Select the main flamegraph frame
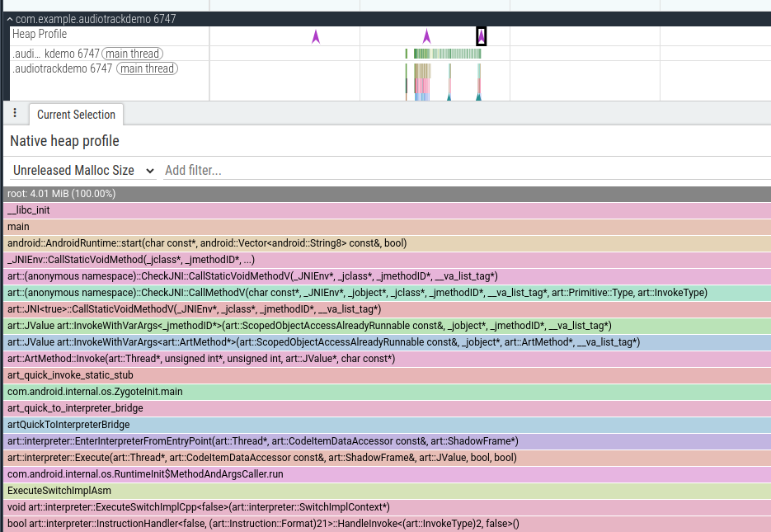This screenshot has width=771, height=532. tap(387, 227)
